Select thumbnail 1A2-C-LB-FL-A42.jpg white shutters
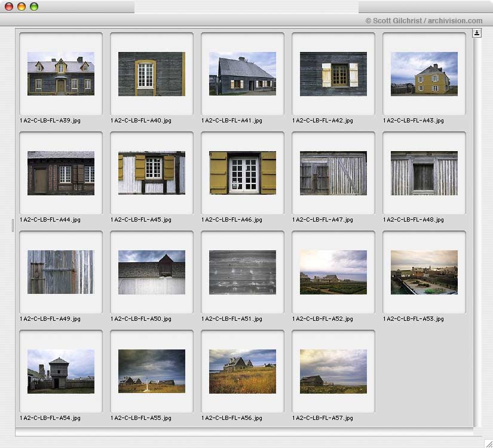 (x=333, y=73)
